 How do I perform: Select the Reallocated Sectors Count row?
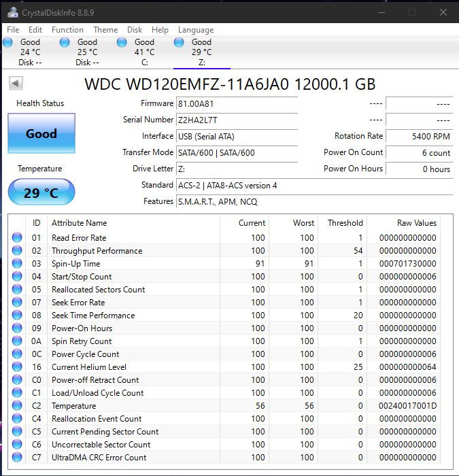point(98,290)
